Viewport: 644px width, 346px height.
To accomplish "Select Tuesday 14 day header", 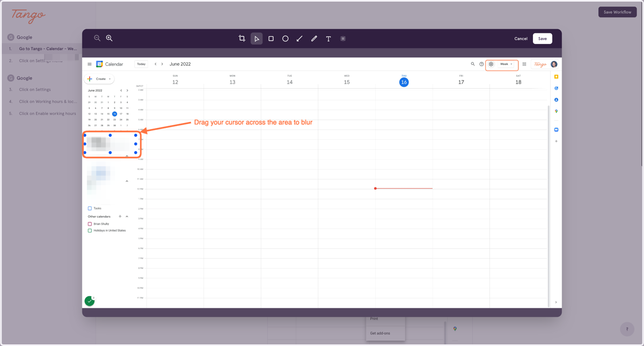I will [x=290, y=81].
